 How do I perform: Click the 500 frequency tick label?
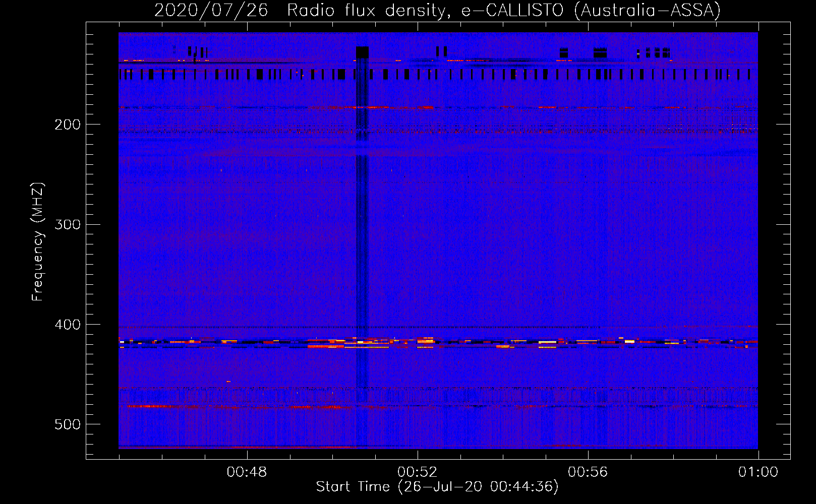tap(68, 424)
